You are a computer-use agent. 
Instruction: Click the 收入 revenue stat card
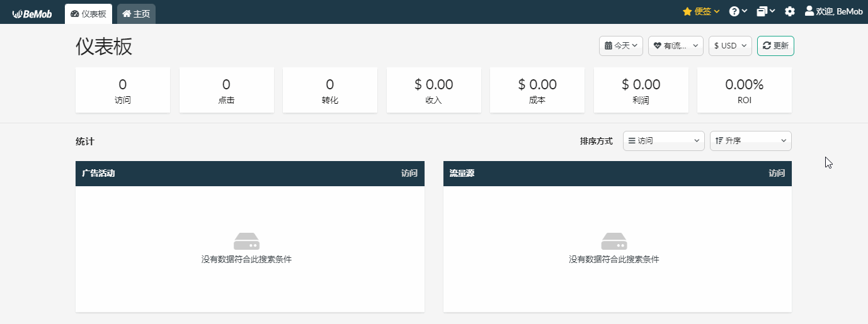coord(433,91)
